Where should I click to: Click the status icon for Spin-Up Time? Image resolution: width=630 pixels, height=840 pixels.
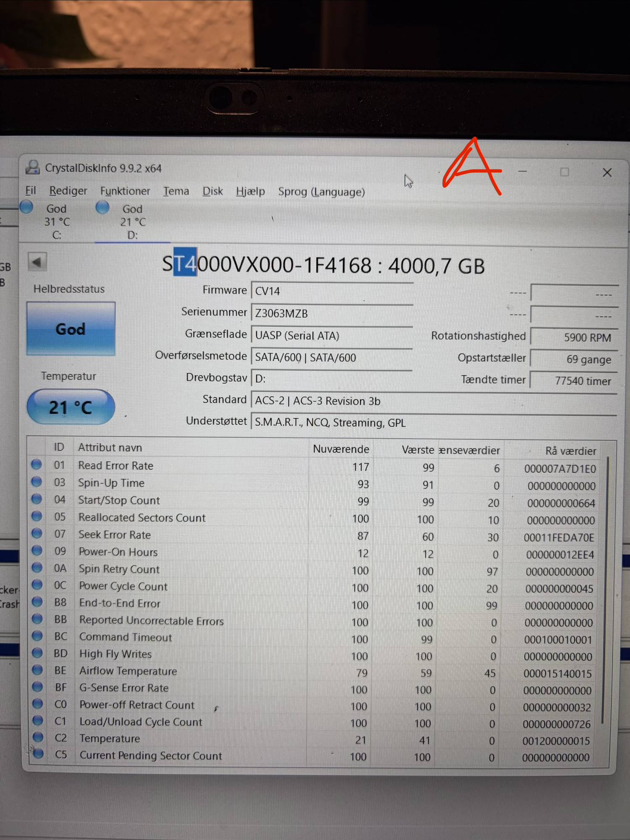(x=37, y=482)
